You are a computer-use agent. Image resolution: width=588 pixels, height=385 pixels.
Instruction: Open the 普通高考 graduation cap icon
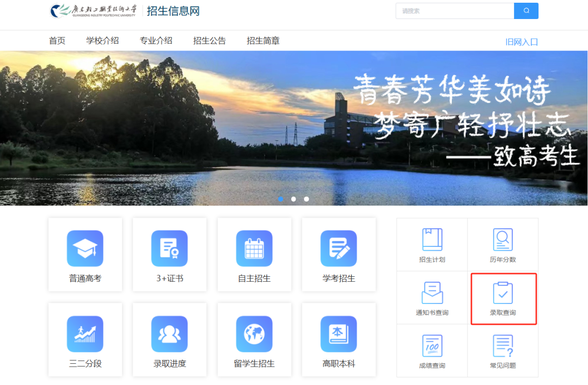click(85, 249)
